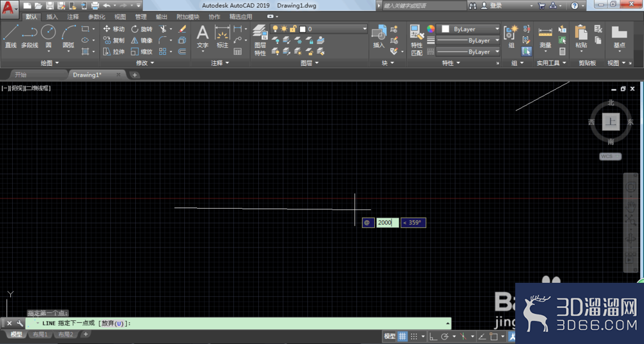
Task: Toggle the grid display in status bar
Action: click(x=402, y=336)
